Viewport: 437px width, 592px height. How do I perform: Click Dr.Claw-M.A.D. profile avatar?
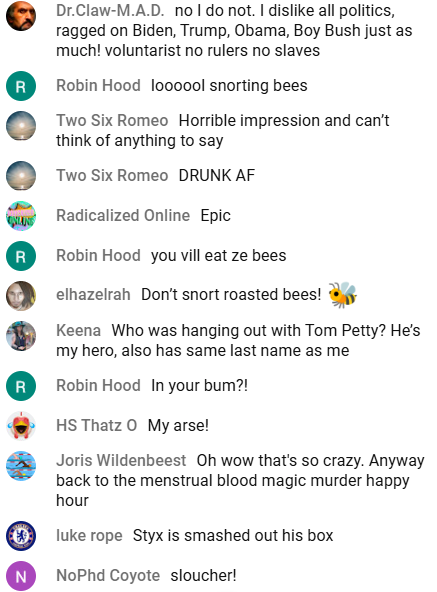[21, 16]
